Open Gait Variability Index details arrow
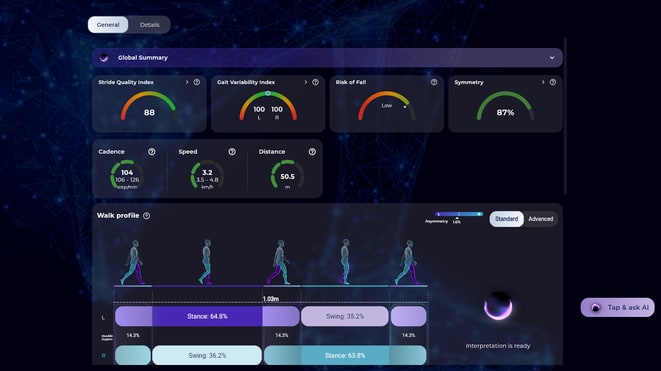This screenshot has width=661, height=371. [x=306, y=82]
